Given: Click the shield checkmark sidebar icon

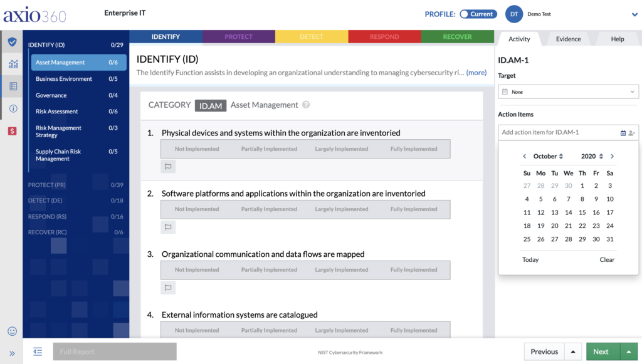Looking at the screenshot, I should (12, 42).
